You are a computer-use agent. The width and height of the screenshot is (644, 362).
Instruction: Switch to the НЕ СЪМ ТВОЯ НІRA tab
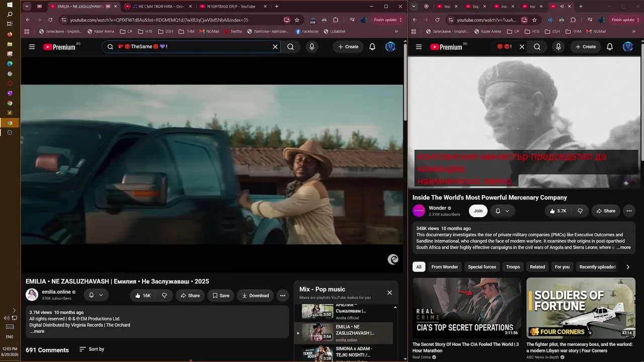click(x=158, y=7)
